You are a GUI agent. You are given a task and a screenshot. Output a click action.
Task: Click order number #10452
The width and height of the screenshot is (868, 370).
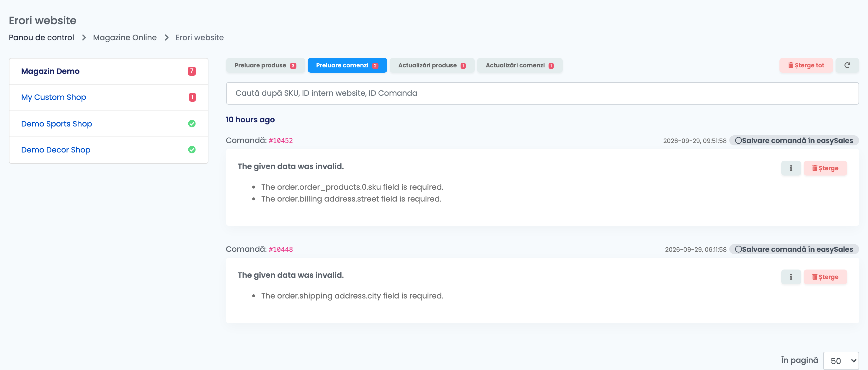tap(281, 141)
